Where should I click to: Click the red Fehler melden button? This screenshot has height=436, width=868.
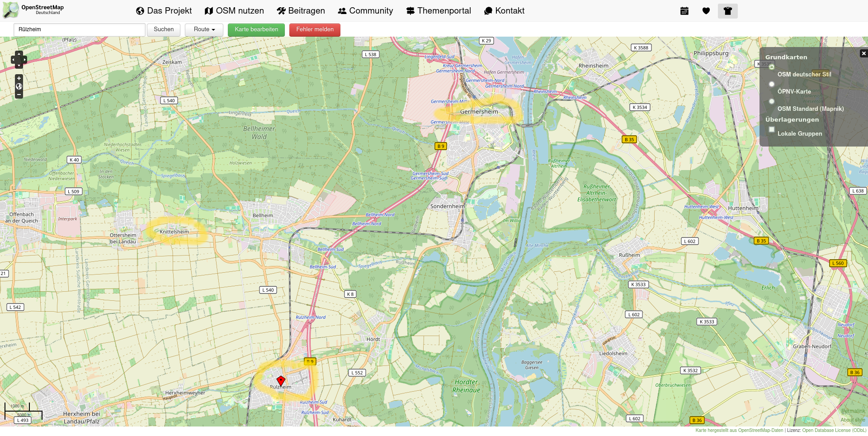pos(315,29)
